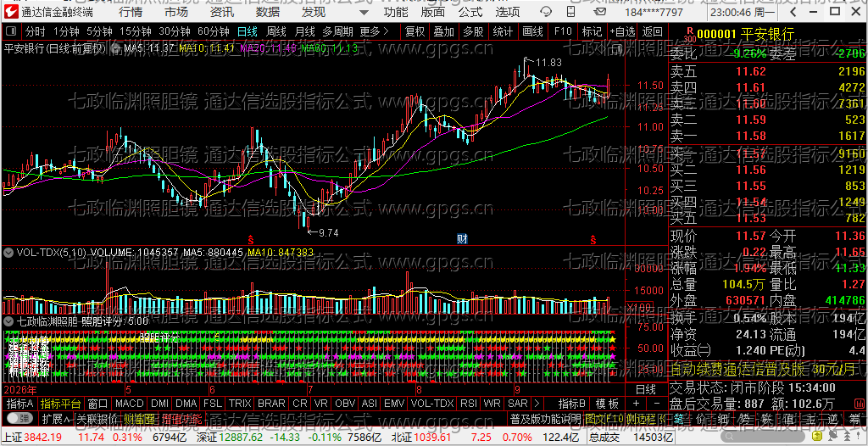Open 数据 menu
This screenshot has height=446, width=868.
point(268,12)
